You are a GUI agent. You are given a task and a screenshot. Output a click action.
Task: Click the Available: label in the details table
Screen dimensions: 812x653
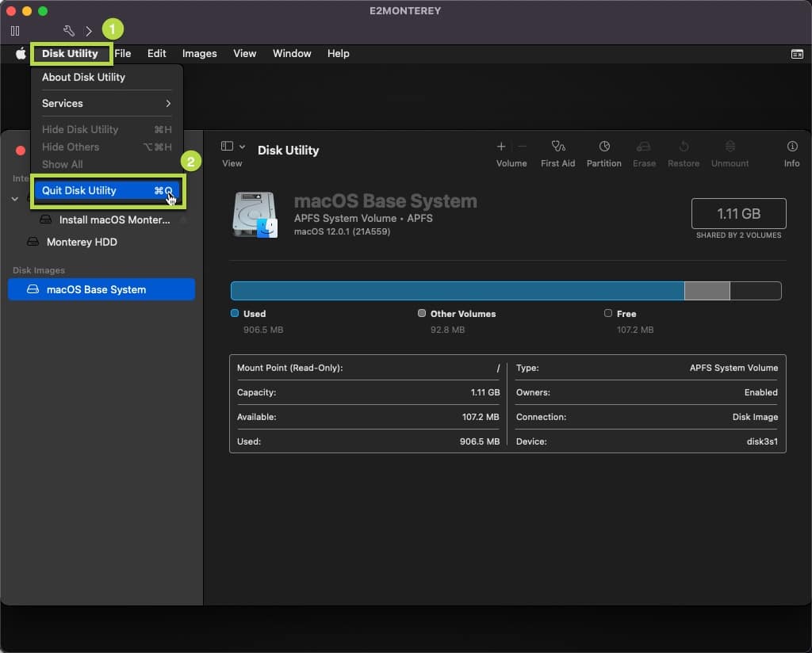pos(256,417)
